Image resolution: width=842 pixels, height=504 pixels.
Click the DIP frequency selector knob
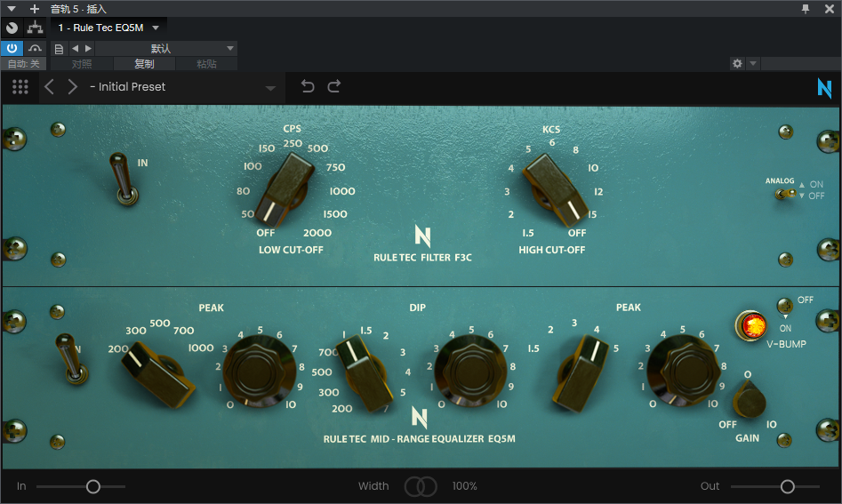[365, 373]
